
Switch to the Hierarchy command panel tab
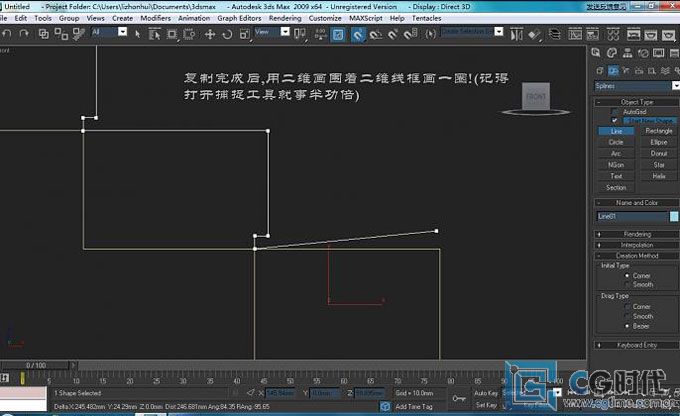point(628,53)
